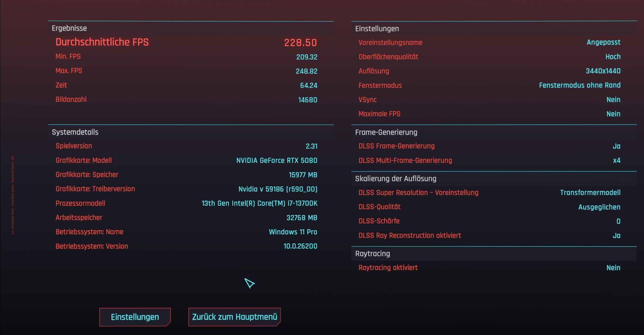Click the Auflösung 3440x1440 value
The image size is (644, 335).
point(603,71)
